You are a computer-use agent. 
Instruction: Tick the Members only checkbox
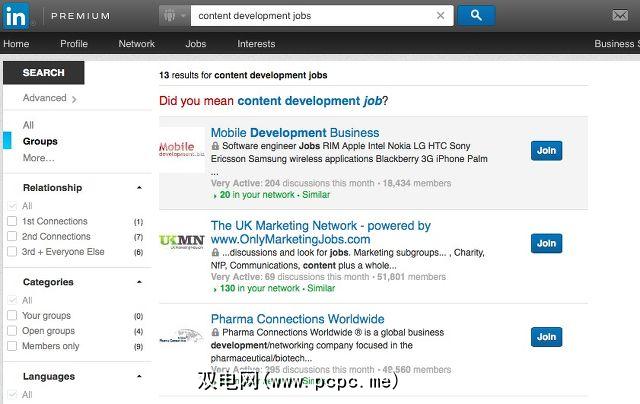pos(12,346)
